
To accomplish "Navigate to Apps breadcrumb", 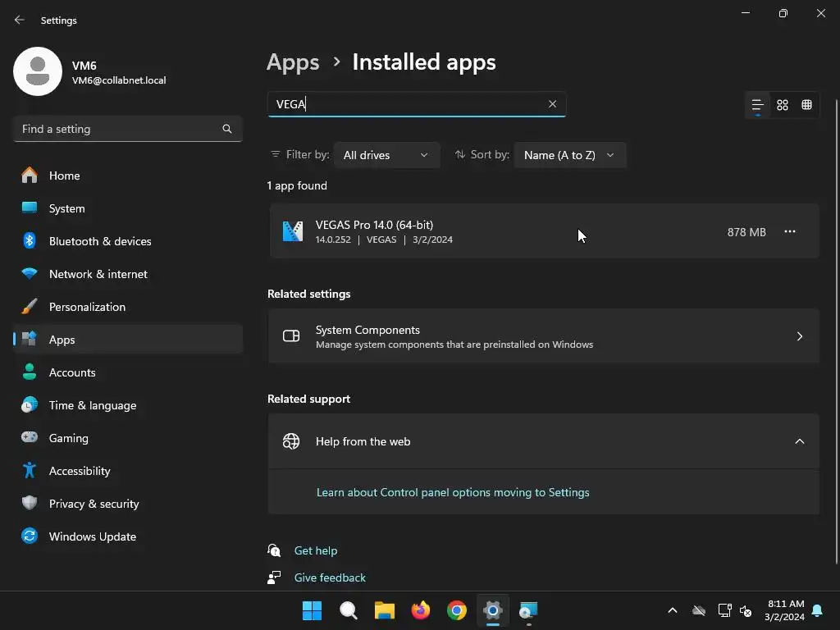I will click(293, 62).
